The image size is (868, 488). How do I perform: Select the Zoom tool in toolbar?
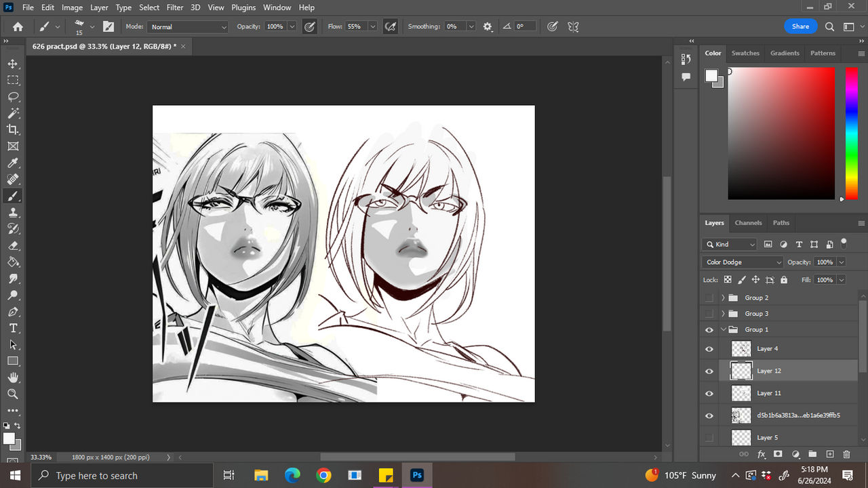coord(13,394)
